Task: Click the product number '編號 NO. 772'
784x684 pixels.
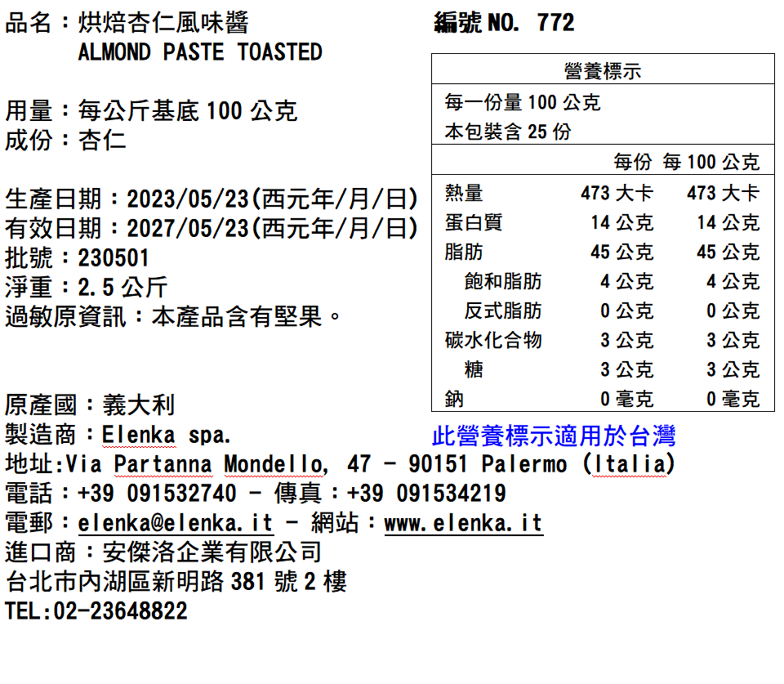Action: 504,23
